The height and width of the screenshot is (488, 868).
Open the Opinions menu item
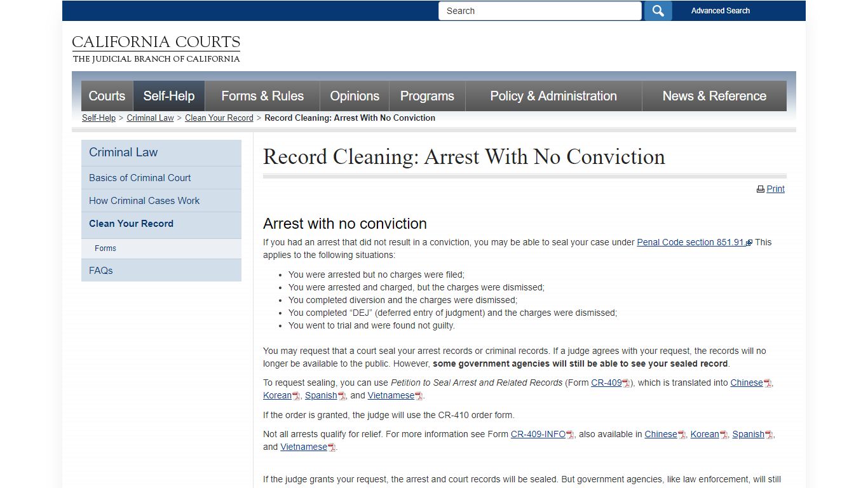354,95
